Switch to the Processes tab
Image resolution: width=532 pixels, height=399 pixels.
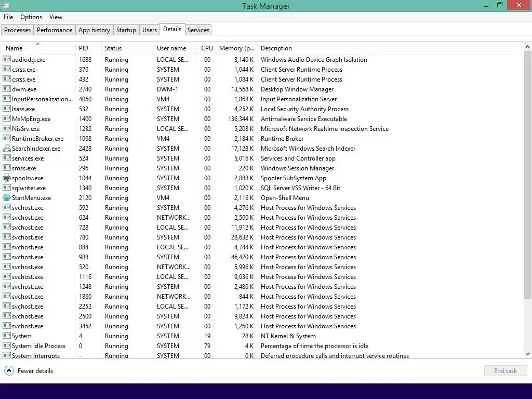[17, 30]
